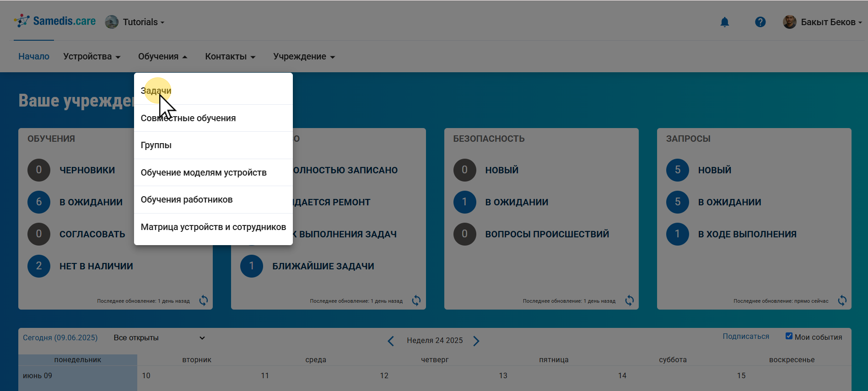Viewport: 868px width, 391px height.
Task: Open the Все открыты filter dropdown
Action: [159, 338]
